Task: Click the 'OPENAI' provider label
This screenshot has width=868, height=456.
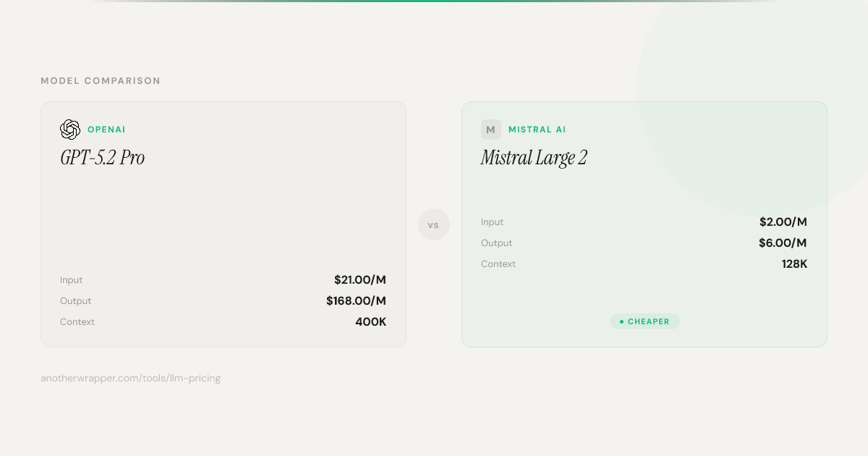Action: point(106,130)
